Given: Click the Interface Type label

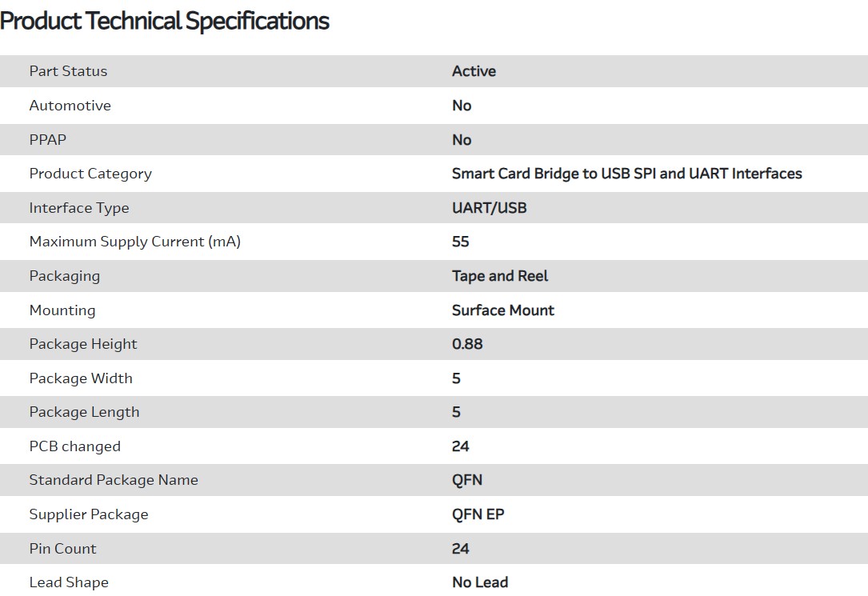Looking at the screenshot, I should coord(79,208).
